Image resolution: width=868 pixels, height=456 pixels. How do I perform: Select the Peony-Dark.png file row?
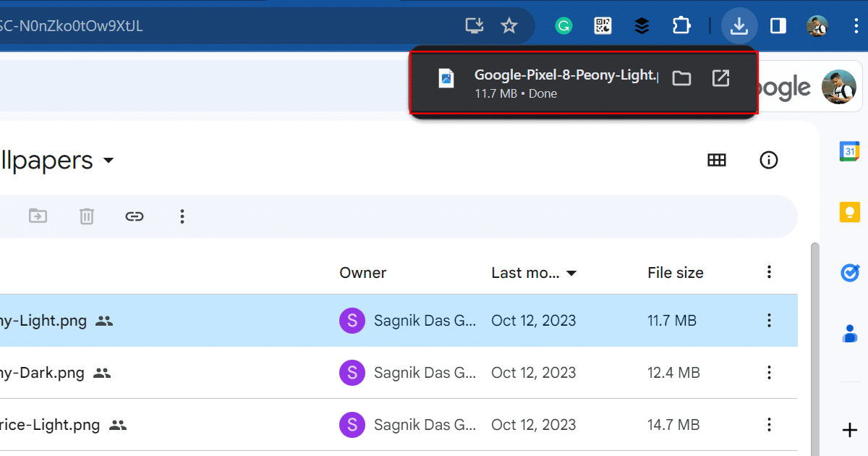click(x=217, y=373)
